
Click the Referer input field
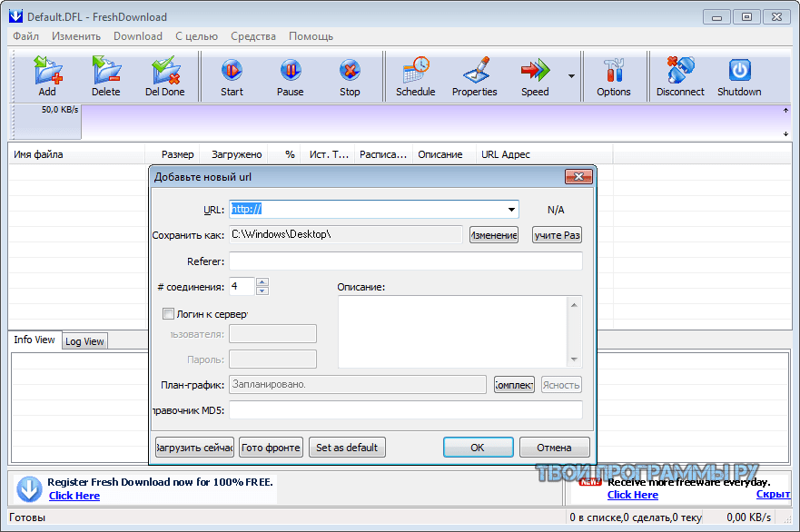406,261
